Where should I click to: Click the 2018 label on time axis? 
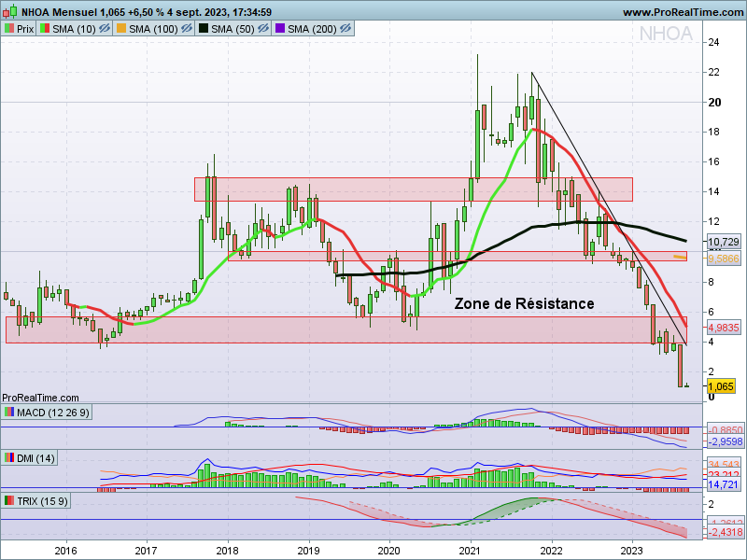pyautogui.click(x=227, y=551)
